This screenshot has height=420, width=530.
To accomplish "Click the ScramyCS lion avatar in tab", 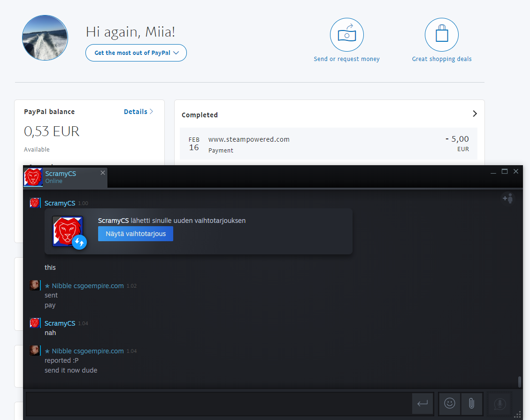I will (x=33, y=177).
